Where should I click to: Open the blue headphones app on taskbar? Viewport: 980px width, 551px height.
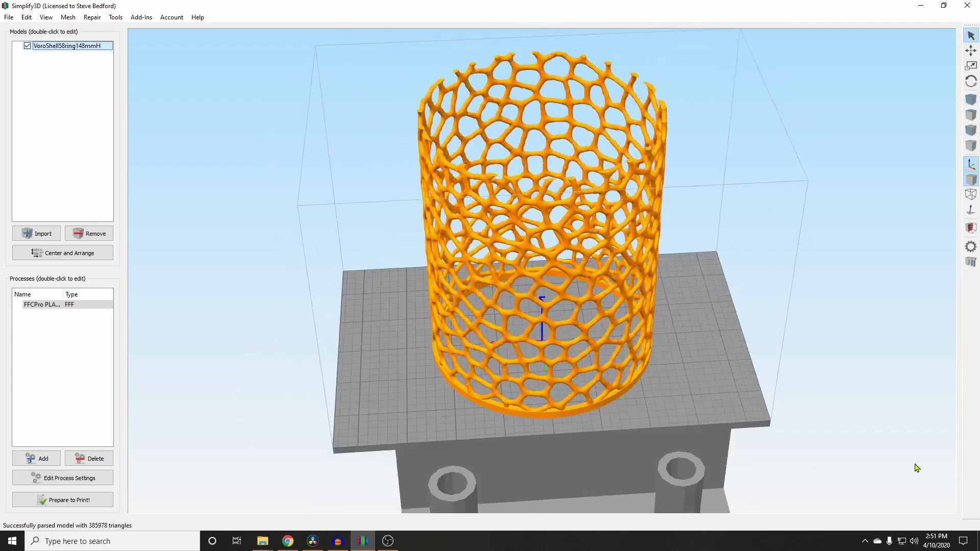pyautogui.click(x=338, y=541)
